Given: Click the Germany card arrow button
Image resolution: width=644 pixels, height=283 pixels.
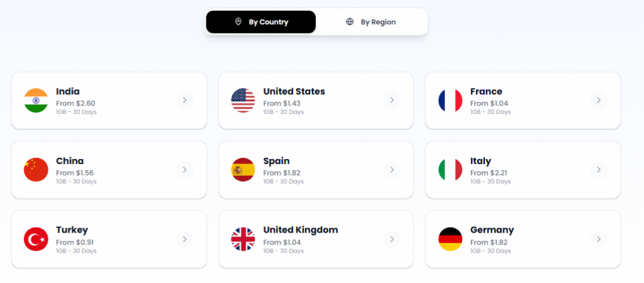Looking at the screenshot, I should click(x=598, y=238).
